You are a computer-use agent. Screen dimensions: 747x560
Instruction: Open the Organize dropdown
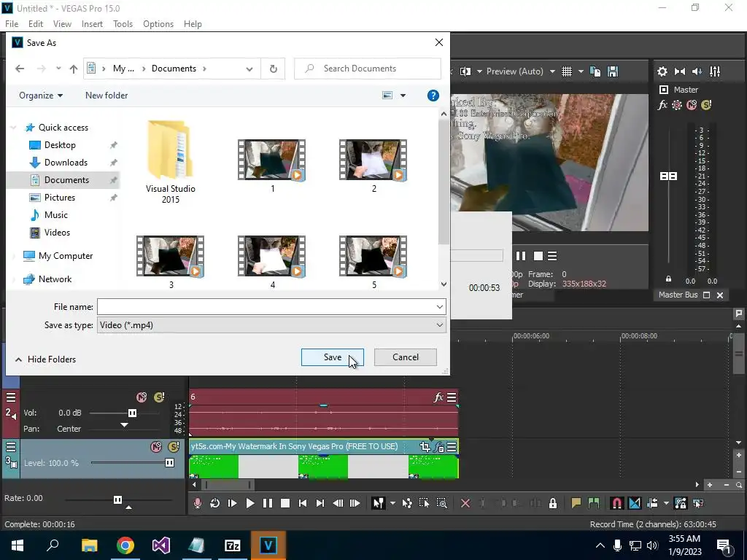click(x=41, y=96)
